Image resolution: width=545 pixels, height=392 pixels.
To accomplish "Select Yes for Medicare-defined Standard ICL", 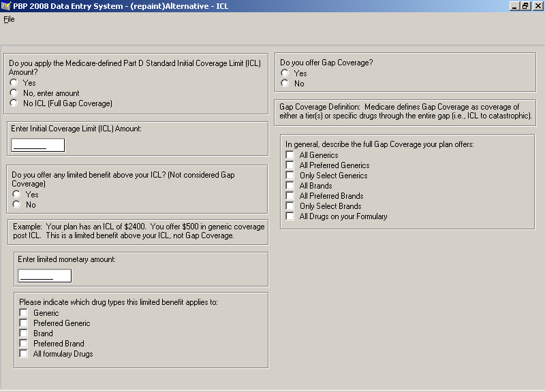I will point(14,82).
